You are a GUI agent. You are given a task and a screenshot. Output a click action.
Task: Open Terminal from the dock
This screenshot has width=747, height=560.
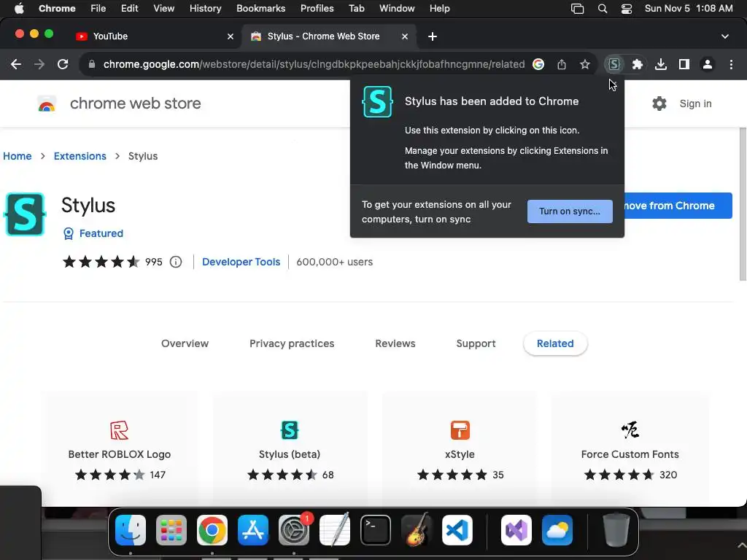(376, 530)
